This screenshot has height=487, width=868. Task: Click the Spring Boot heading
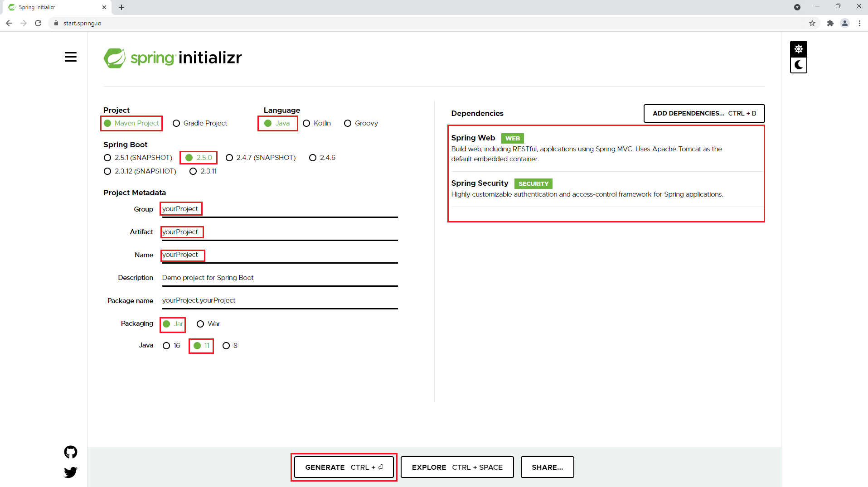pyautogui.click(x=125, y=145)
